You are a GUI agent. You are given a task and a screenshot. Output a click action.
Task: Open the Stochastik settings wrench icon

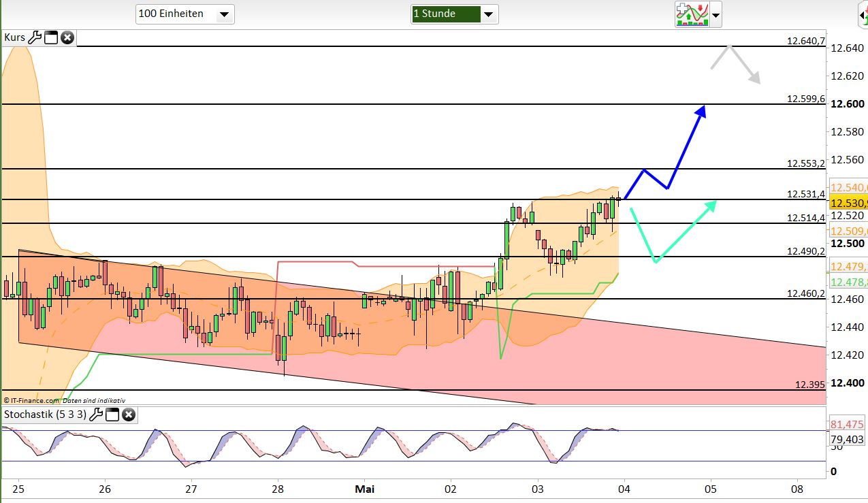[97, 414]
